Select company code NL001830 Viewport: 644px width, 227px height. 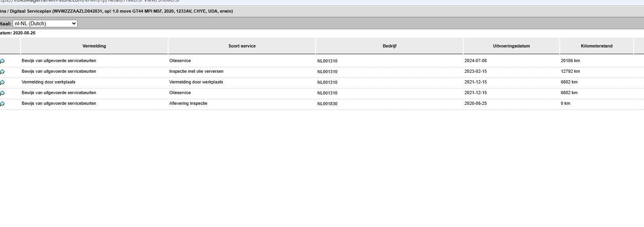pos(327,104)
